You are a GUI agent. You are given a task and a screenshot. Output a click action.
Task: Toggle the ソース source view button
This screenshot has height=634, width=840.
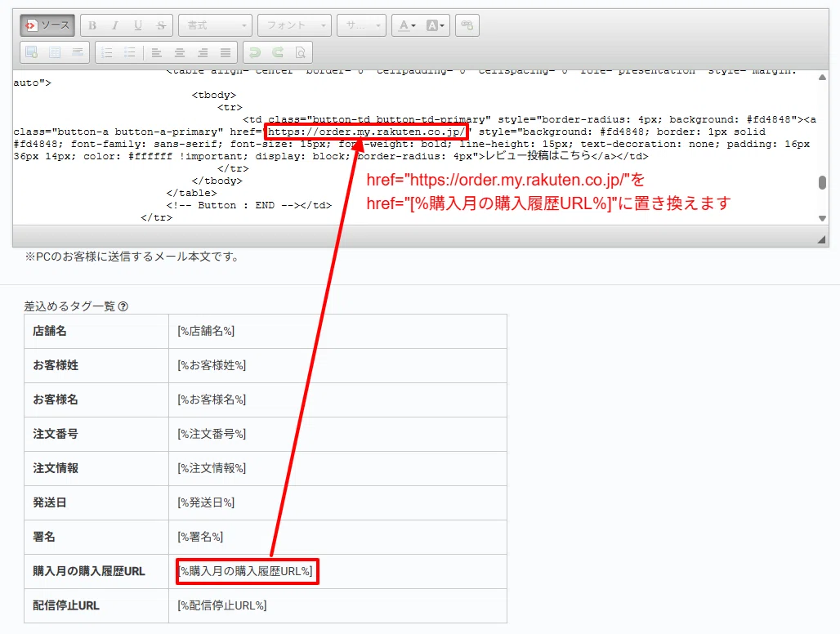(47, 25)
